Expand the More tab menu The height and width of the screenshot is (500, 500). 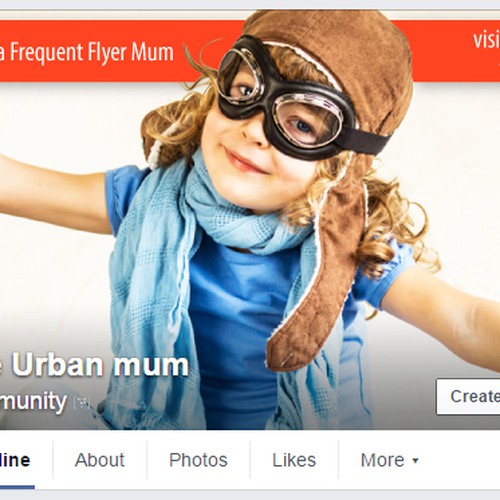pos(389,460)
